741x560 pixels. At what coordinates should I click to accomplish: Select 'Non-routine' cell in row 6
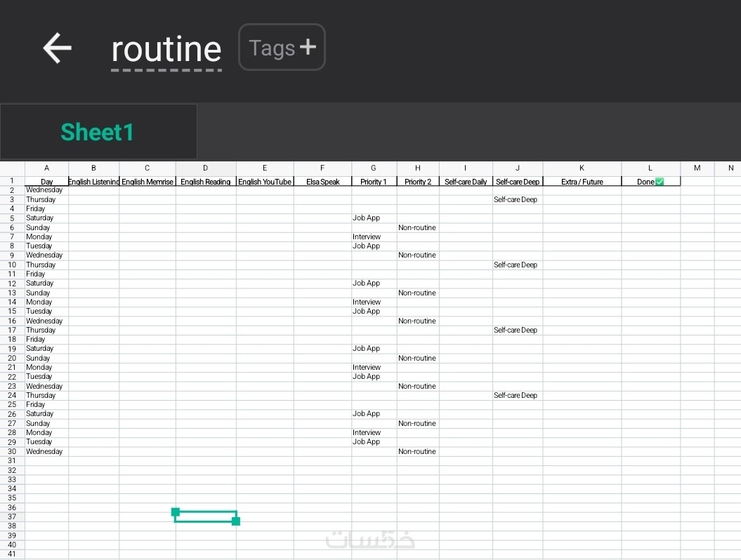pyautogui.click(x=418, y=227)
